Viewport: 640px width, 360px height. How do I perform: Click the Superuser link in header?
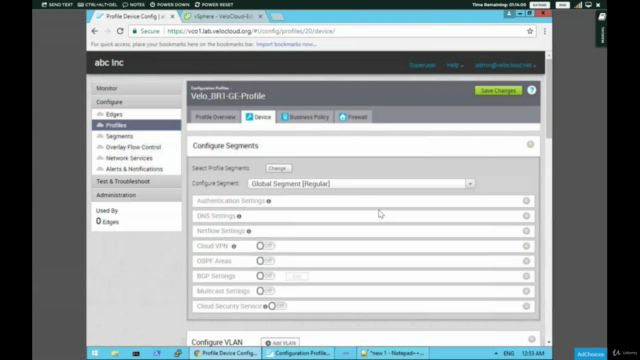click(422, 65)
